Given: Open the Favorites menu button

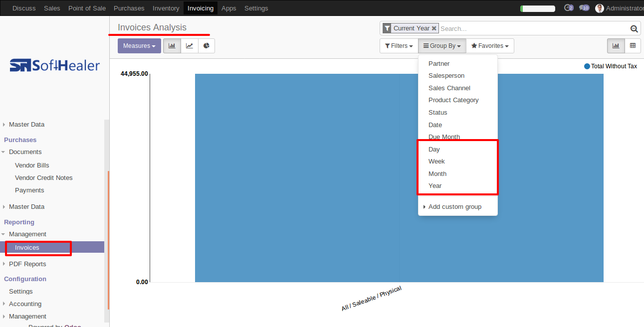Looking at the screenshot, I should (x=490, y=46).
